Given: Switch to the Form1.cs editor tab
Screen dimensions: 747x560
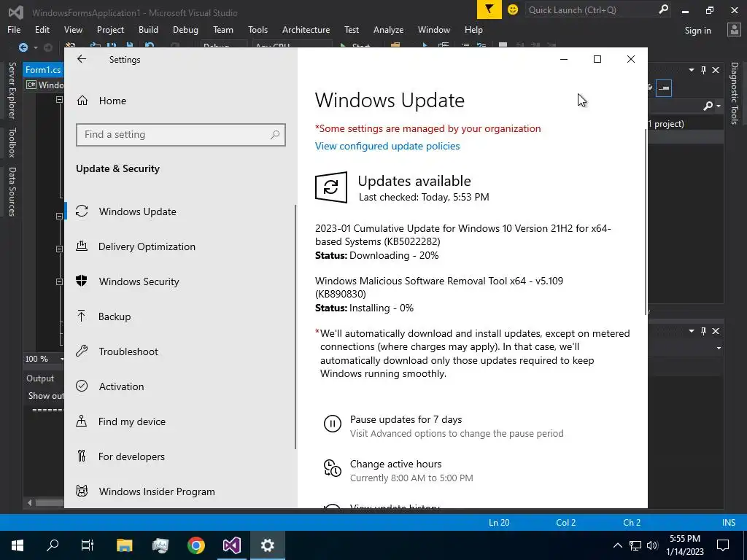Looking at the screenshot, I should coord(43,69).
